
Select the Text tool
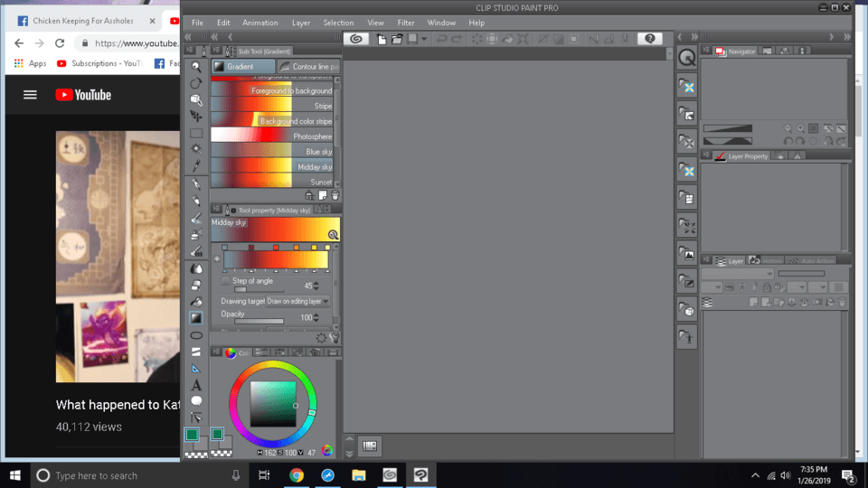(196, 385)
